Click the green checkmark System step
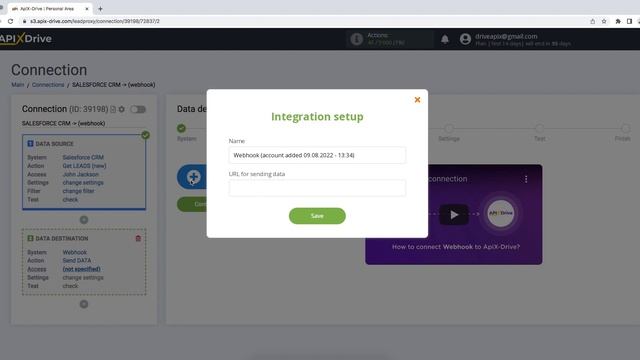Screen dimensions: 640x360 click(x=181, y=129)
